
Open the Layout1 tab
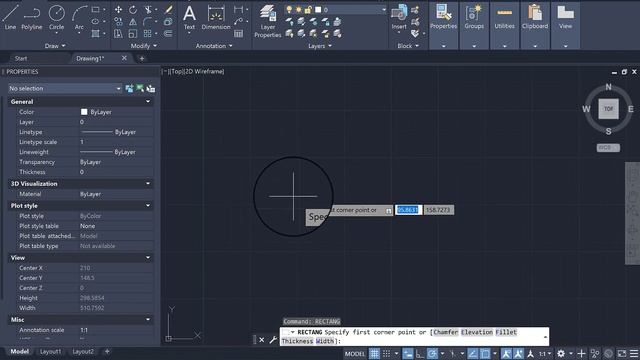tap(50, 351)
